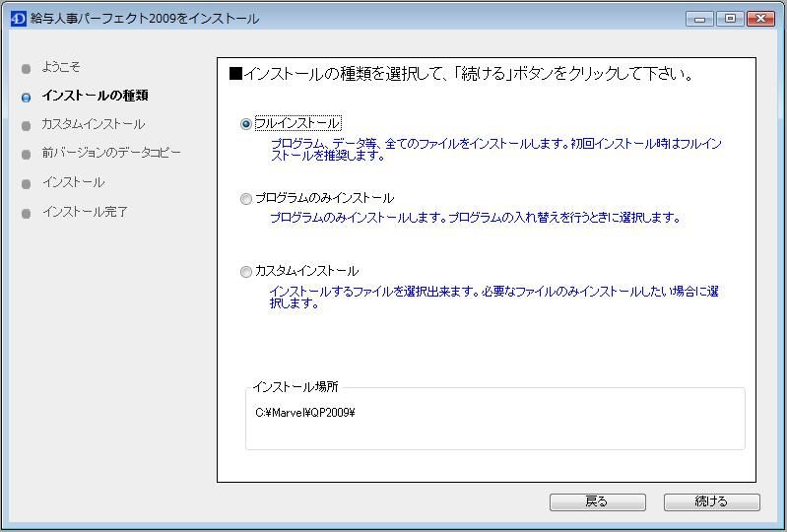Close the installer window

click(760, 19)
